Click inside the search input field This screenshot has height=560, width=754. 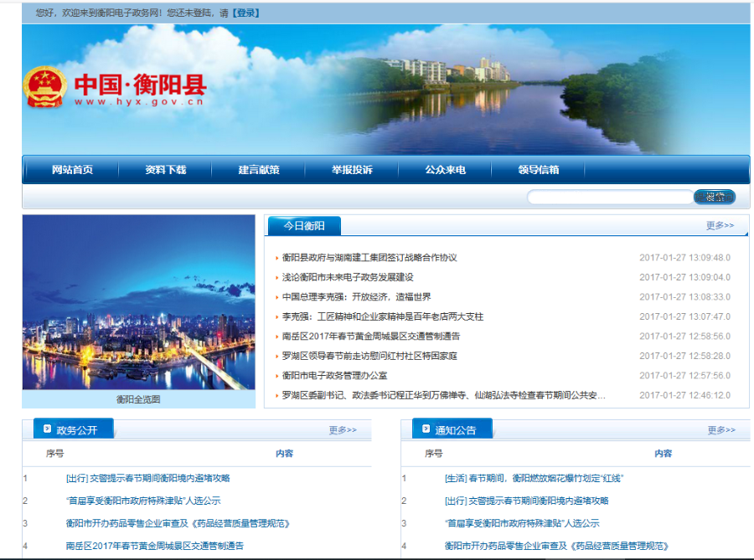[612, 196]
